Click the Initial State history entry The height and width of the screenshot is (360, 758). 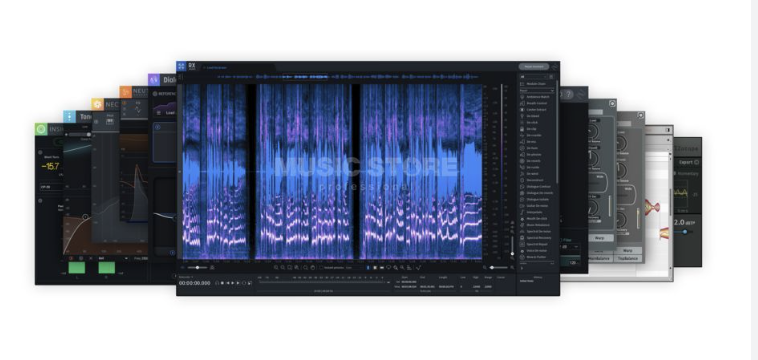point(526,281)
